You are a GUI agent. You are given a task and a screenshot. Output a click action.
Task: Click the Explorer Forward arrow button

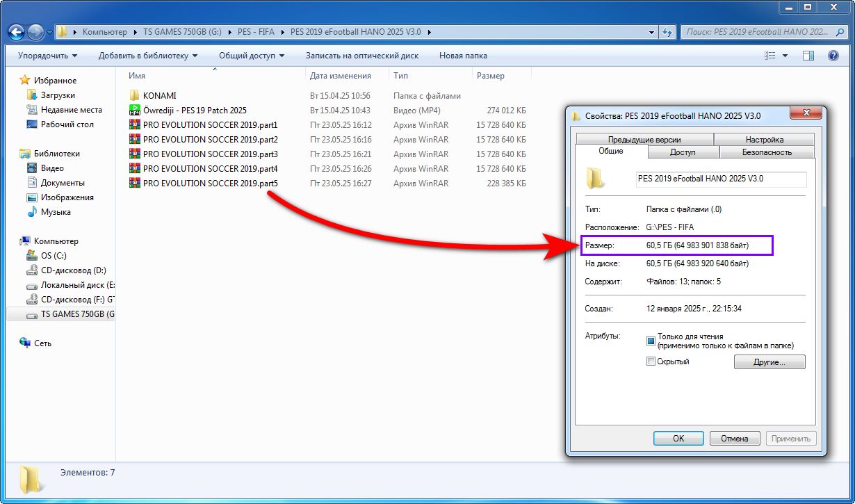[x=35, y=32]
